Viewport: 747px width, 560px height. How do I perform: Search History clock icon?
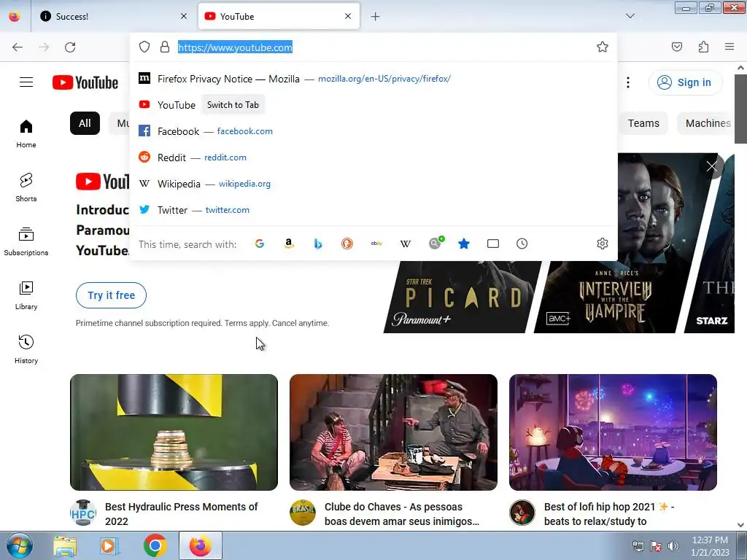(522, 244)
